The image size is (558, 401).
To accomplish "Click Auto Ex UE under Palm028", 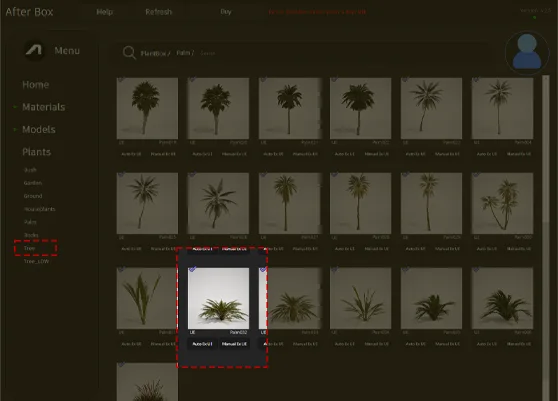I will (x=344, y=249).
